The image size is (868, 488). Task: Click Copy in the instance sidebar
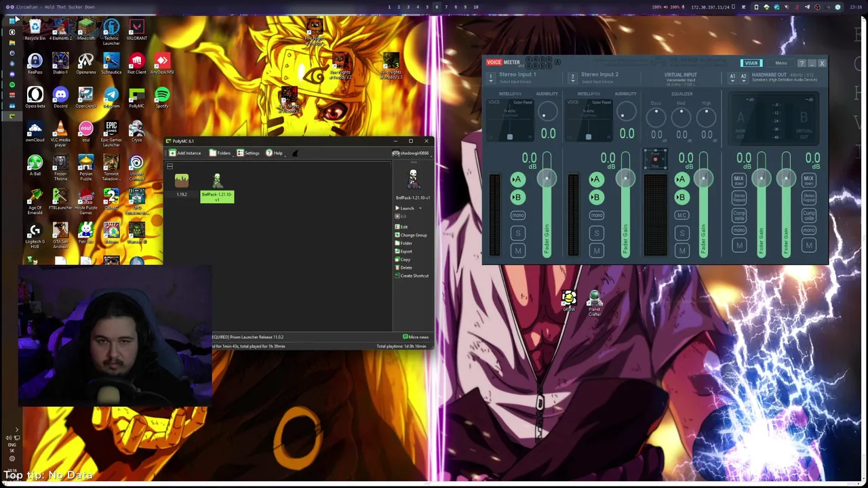click(x=403, y=260)
